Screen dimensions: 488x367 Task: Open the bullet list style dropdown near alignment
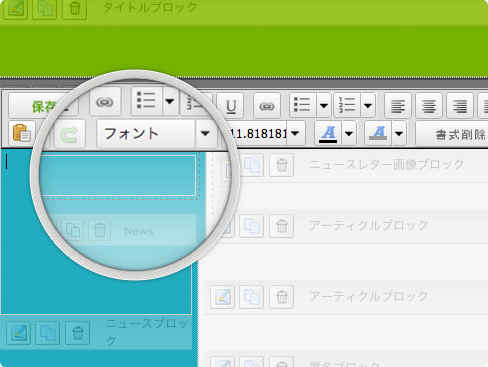pos(324,105)
